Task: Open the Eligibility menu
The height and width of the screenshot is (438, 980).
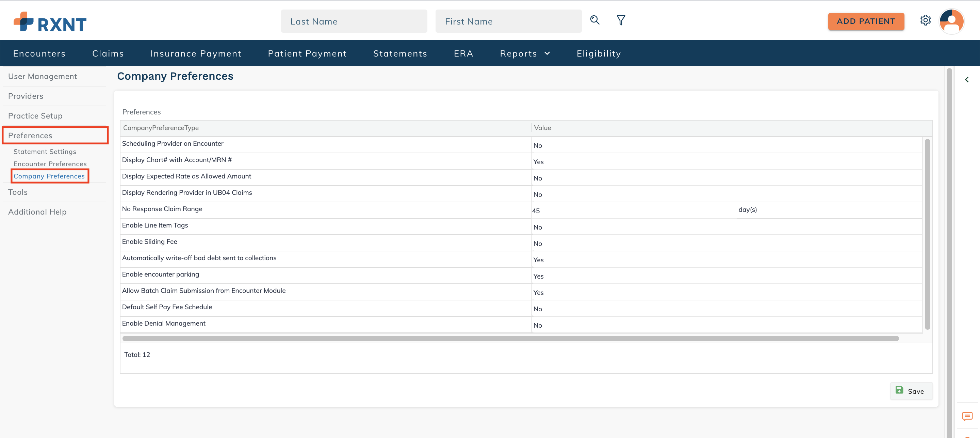Action: click(599, 53)
